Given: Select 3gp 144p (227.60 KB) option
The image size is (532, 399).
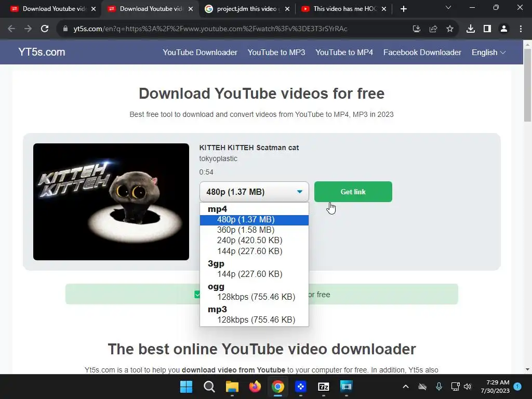Looking at the screenshot, I should (254, 274).
